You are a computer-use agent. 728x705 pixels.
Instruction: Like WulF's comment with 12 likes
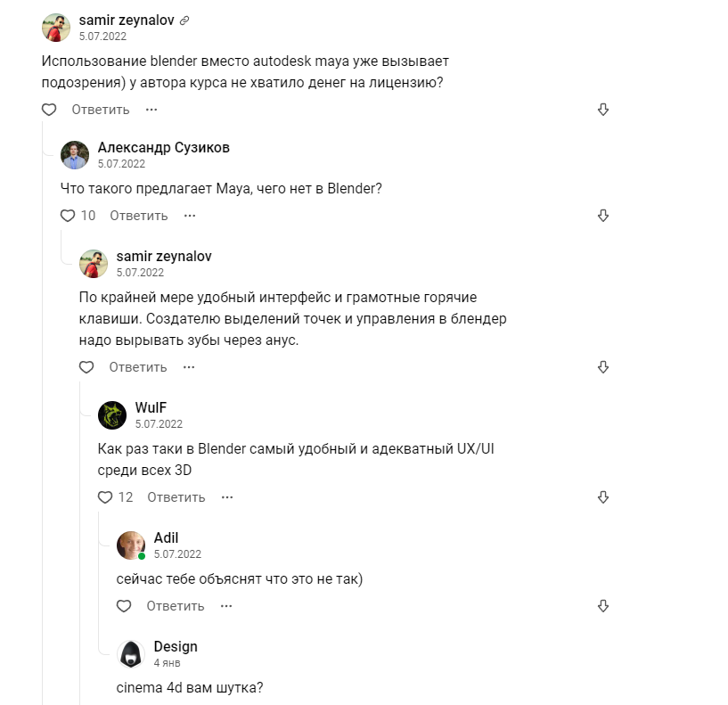tap(105, 497)
